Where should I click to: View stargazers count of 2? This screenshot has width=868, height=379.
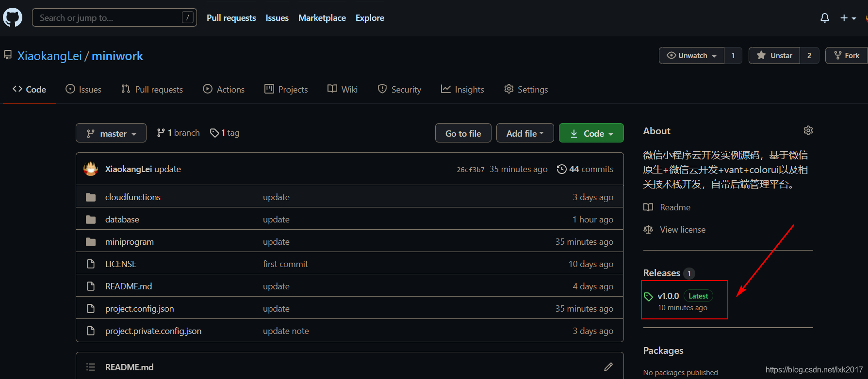pos(809,56)
